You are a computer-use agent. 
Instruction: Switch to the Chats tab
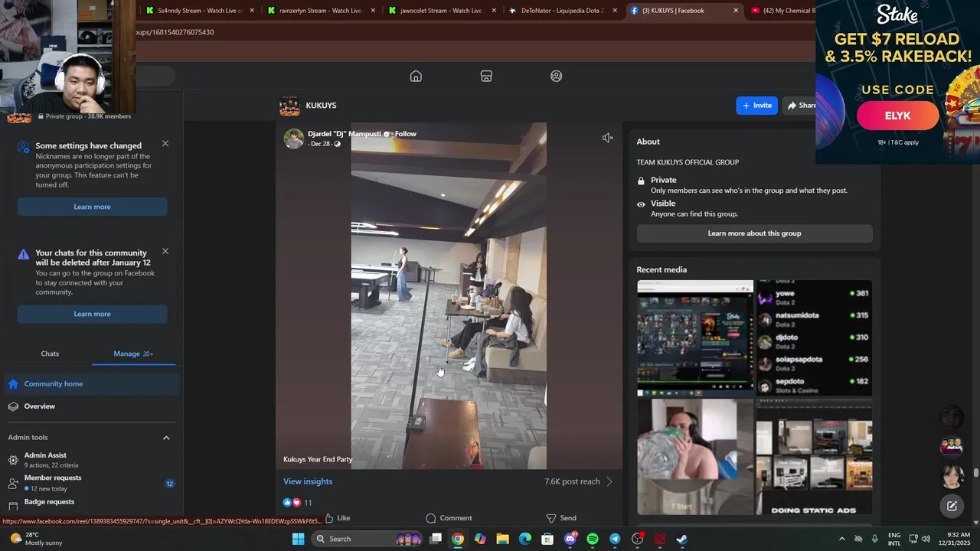50,354
